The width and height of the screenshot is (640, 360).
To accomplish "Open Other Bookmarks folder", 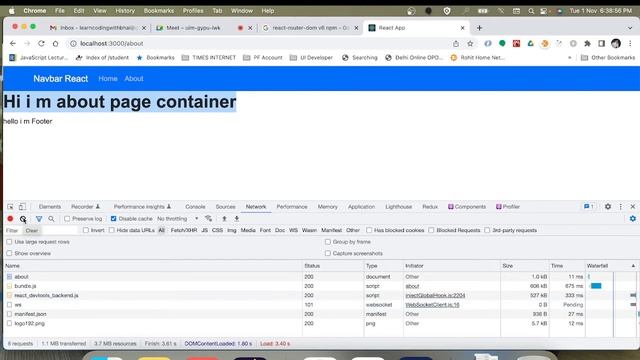I will pos(608,58).
